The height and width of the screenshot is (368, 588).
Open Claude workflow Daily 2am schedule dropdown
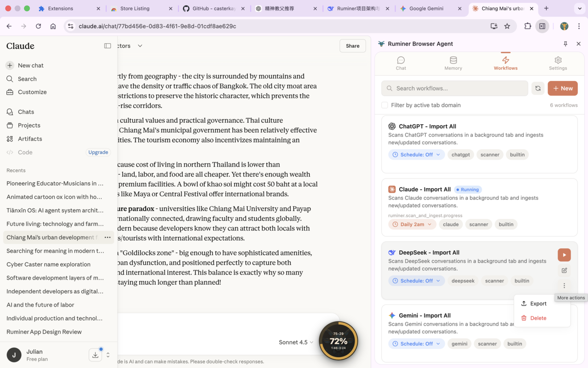(412, 224)
